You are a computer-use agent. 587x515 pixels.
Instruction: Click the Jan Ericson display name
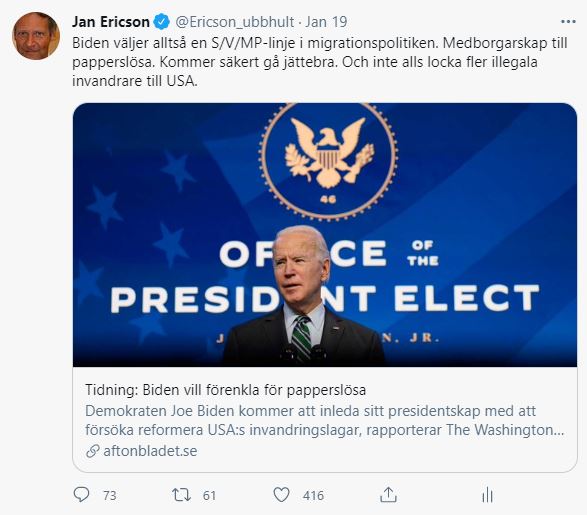click(111, 22)
